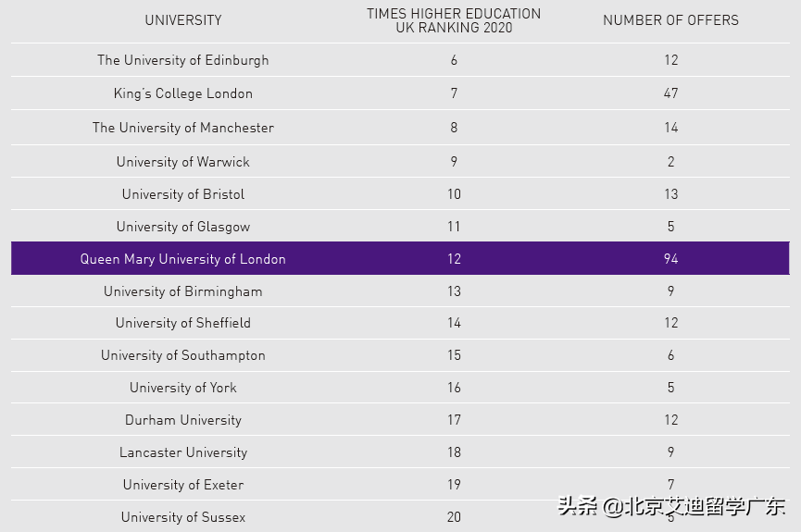
Task: Select The University of Edinburgh row
Action: pyautogui.click(x=183, y=60)
